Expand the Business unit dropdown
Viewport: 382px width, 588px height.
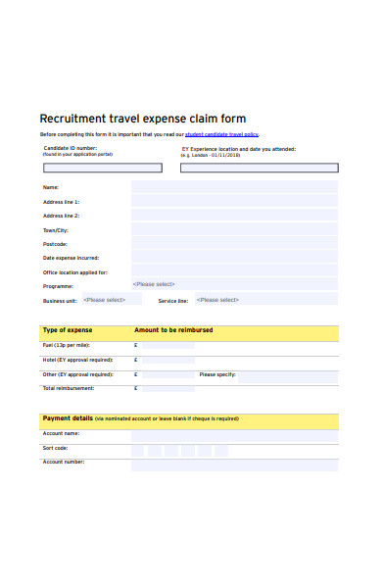112,299
